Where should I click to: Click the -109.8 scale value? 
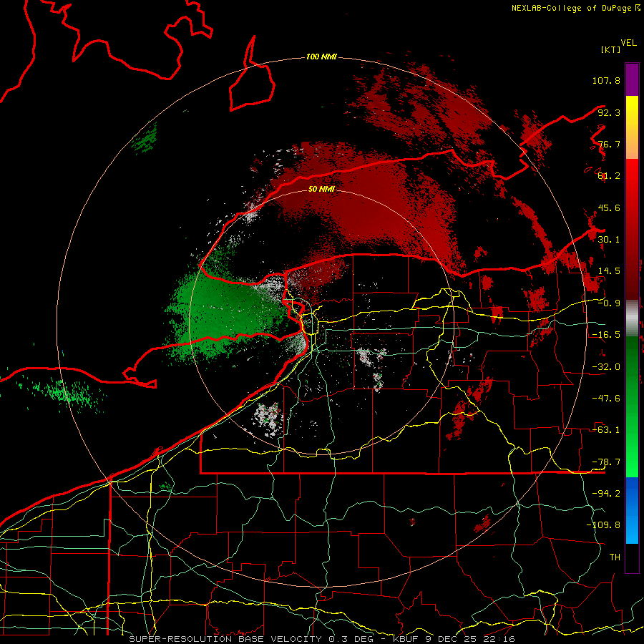(x=604, y=525)
